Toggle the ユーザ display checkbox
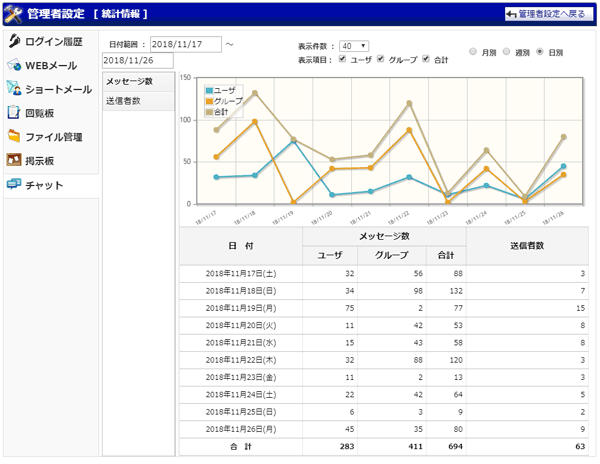600x464 pixels. [342, 59]
